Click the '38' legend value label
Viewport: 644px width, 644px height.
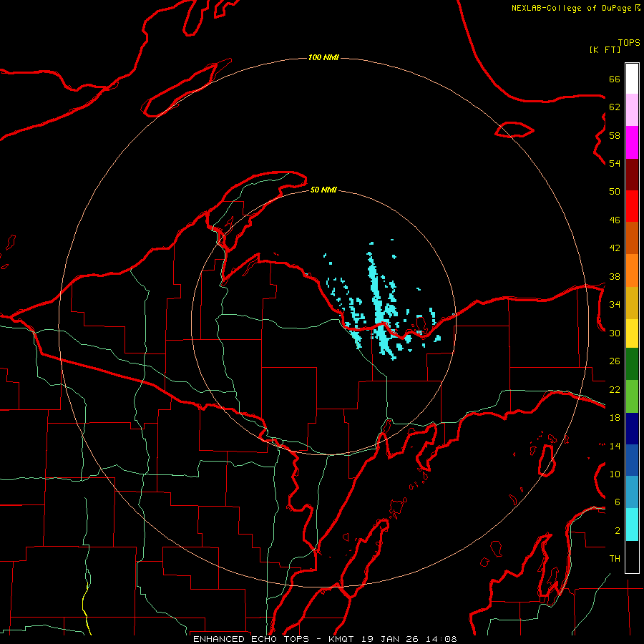[x=615, y=277]
